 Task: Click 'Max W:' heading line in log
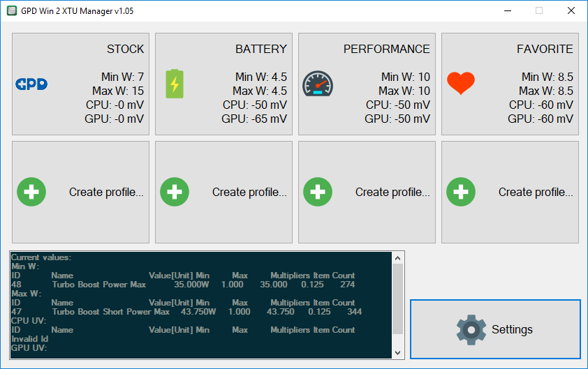point(26,294)
